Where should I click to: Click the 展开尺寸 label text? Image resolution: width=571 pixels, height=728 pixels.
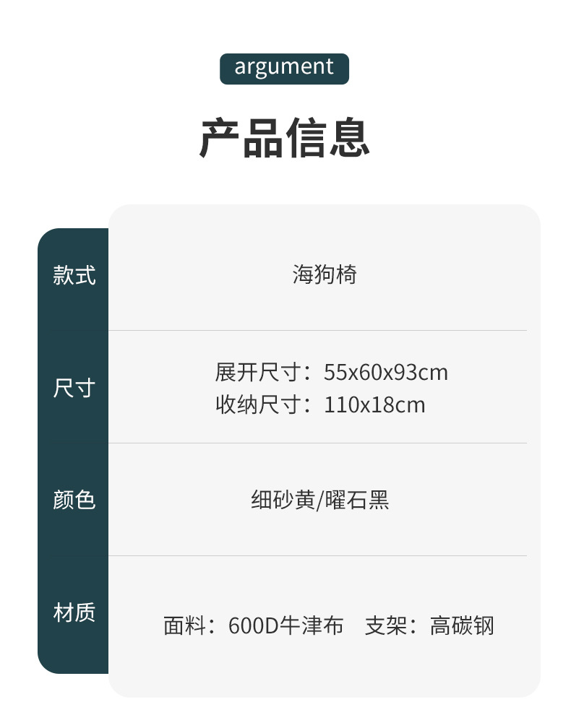[258, 373]
